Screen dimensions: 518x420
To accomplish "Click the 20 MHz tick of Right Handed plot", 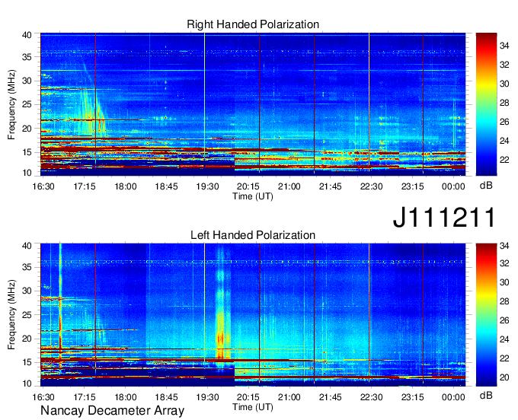I will point(27,129).
